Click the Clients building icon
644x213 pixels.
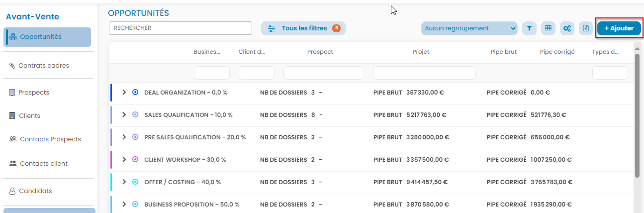12,116
